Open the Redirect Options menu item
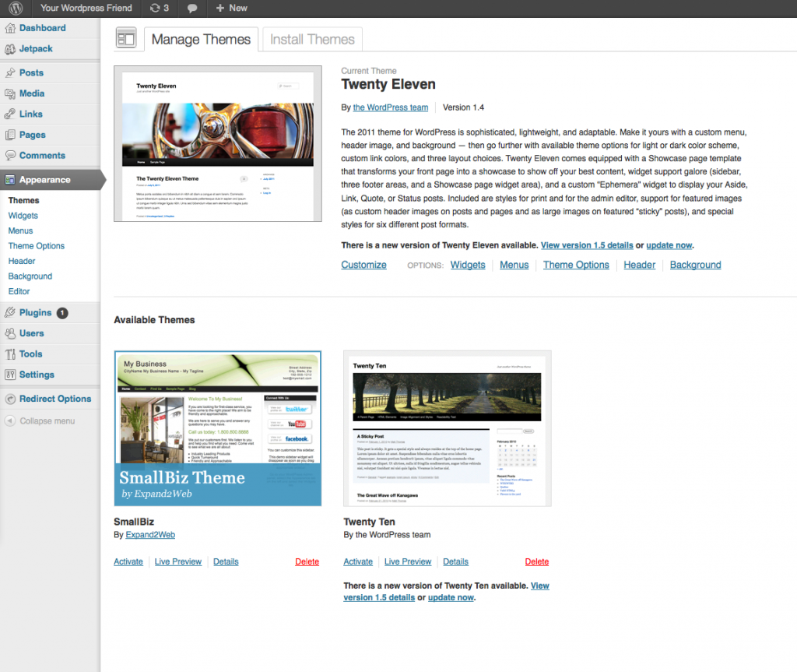 [x=55, y=399]
